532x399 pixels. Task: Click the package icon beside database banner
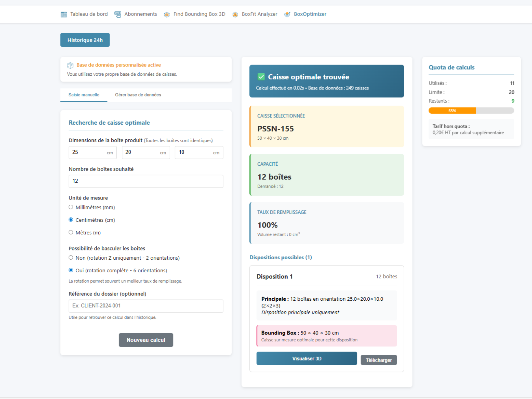coord(70,65)
